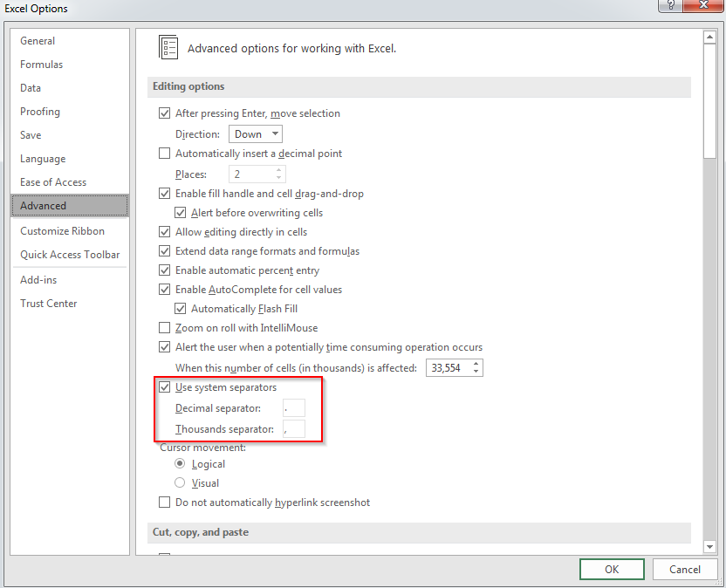Click the Advanced options header icon
The image size is (726, 588).
pyautogui.click(x=168, y=48)
